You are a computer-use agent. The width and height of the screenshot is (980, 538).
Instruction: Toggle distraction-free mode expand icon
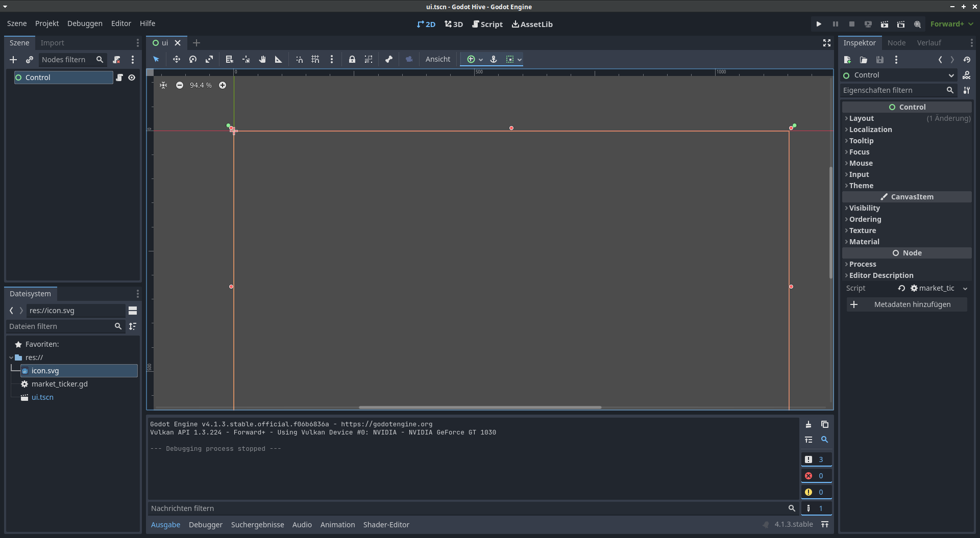[827, 43]
